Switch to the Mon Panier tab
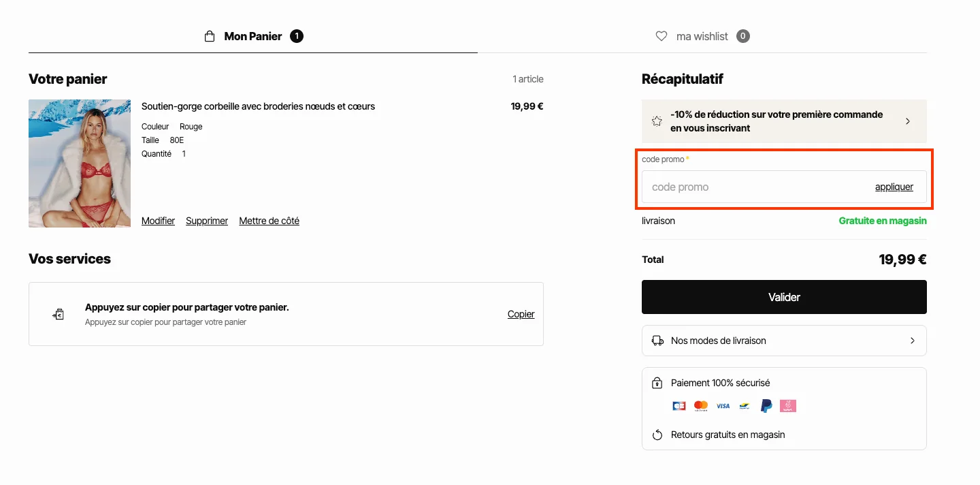 click(253, 35)
